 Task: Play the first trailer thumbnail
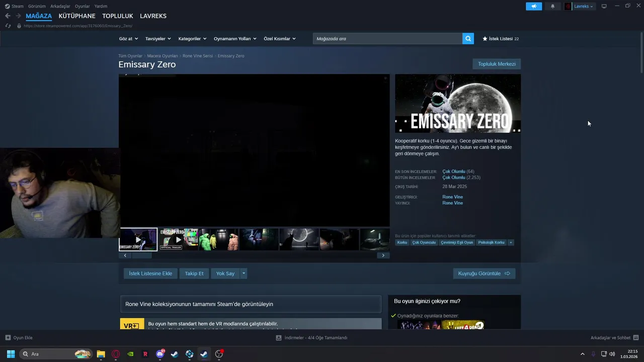click(138, 240)
